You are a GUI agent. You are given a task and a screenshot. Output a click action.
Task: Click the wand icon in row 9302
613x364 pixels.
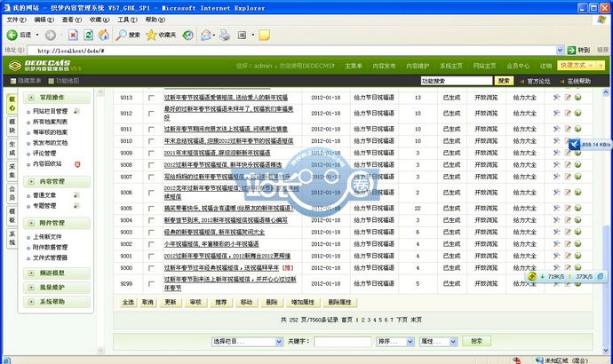click(556, 244)
